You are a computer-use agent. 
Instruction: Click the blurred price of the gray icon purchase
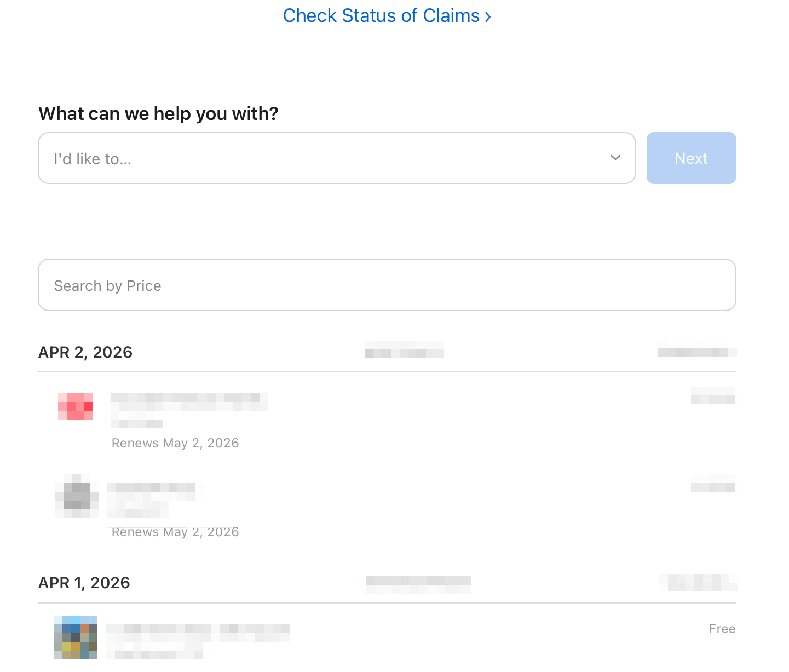(713, 483)
